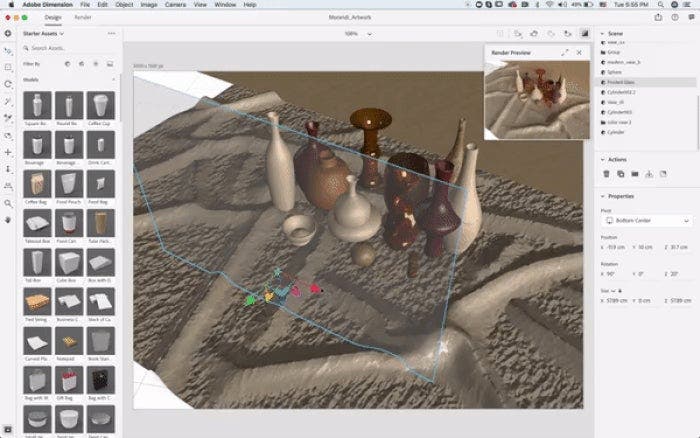Click the Duplicate icon in Actions

[621, 174]
